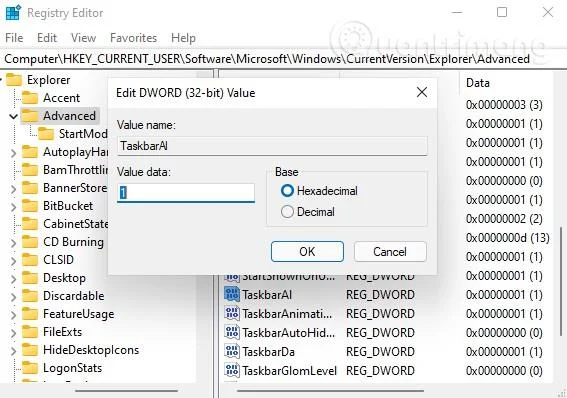Click the Value data field
The width and height of the screenshot is (567, 398).
point(186,193)
